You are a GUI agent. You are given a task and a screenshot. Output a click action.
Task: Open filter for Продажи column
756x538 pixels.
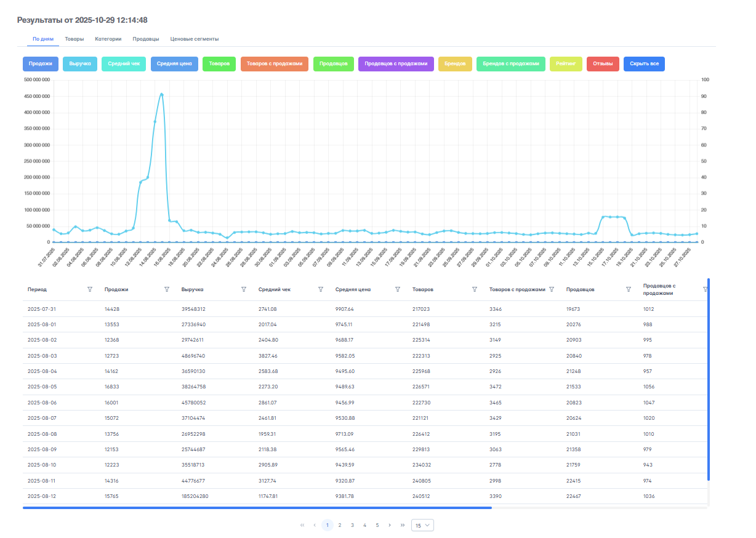pyautogui.click(x=167, y=289)
